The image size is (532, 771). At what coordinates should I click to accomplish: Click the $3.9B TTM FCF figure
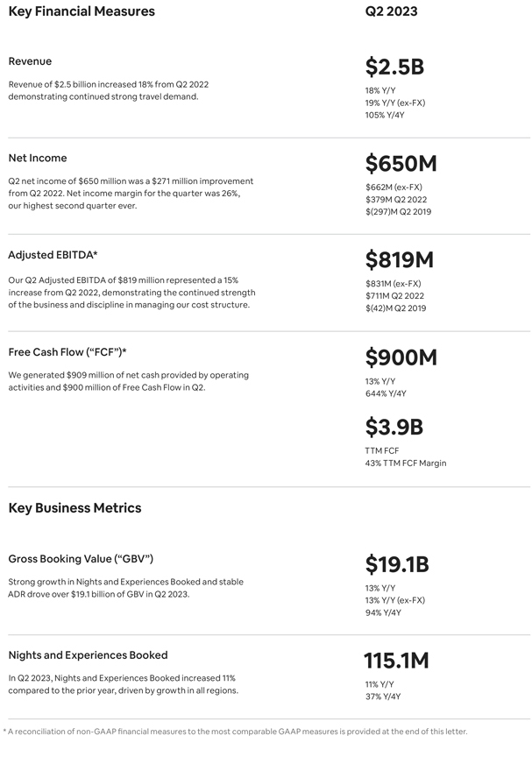pos(394,428)
